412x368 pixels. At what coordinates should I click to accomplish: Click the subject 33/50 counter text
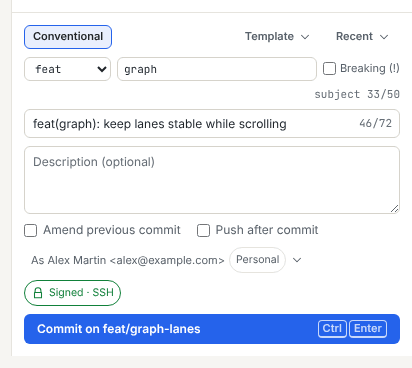coord(357,94)
